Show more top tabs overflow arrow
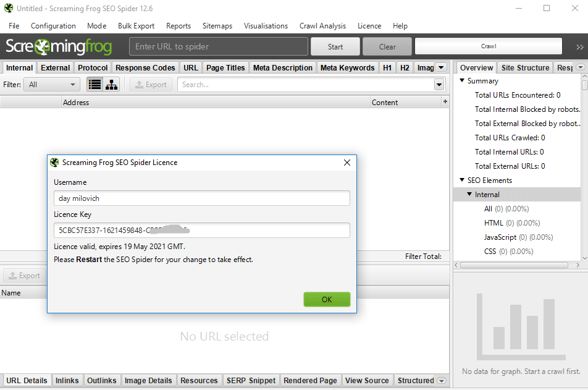 (441, 67)
